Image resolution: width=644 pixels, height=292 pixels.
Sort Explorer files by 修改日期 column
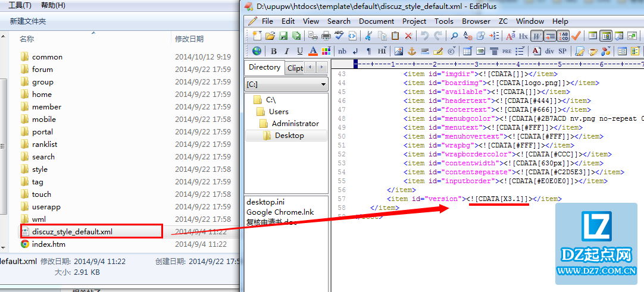click(x=189, y=39)
